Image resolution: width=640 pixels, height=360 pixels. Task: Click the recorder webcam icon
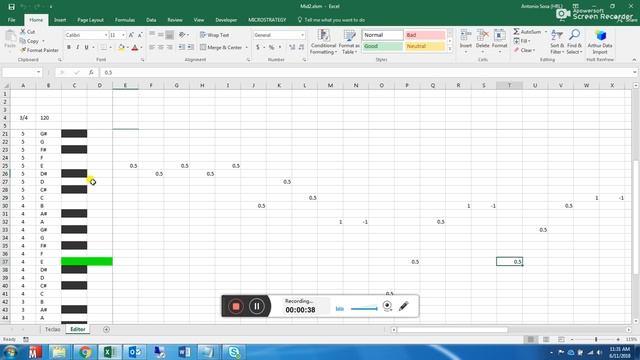(387, 306)
